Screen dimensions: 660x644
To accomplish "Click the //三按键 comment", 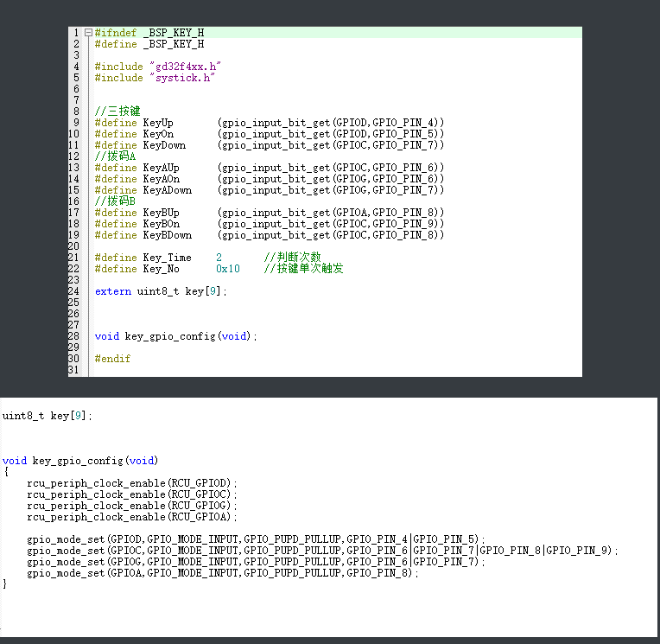I will (x=117, y=112).
